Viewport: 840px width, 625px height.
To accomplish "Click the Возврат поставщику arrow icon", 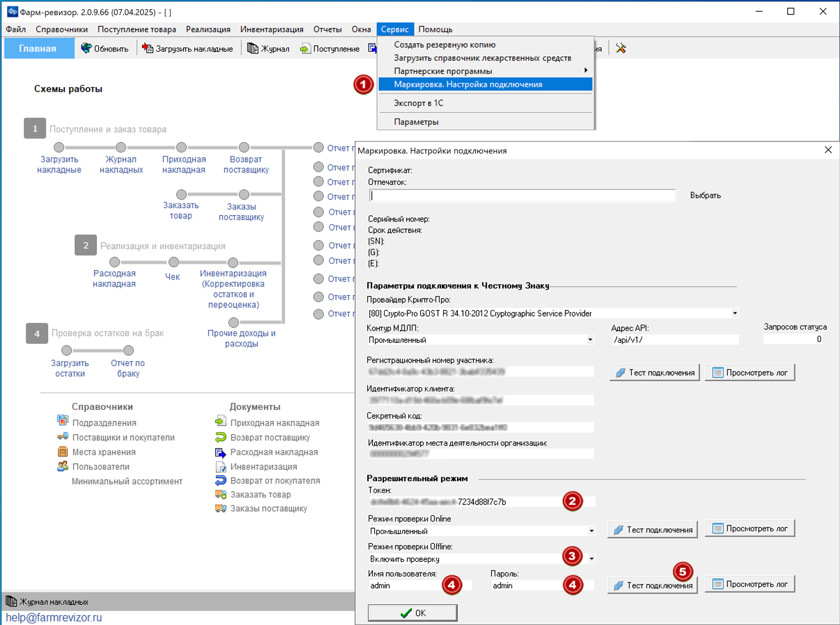I will (x=220, y=437).
